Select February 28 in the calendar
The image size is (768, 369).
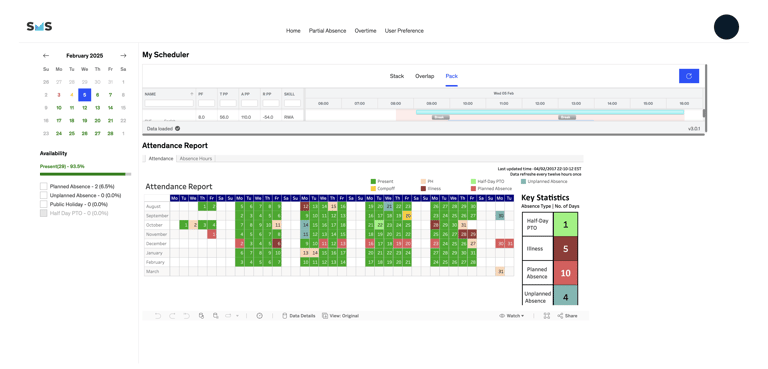(110, 133)
